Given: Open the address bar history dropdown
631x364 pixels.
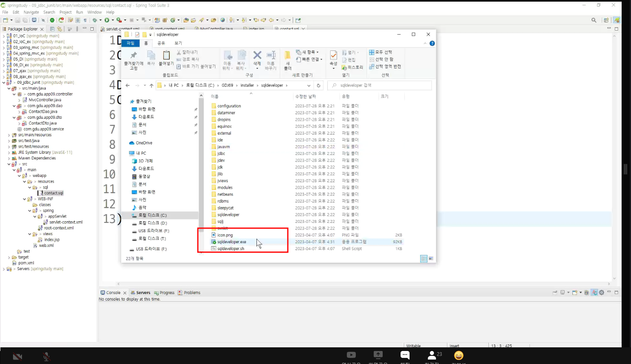Looking at the screenshot, I should [309, 85].
